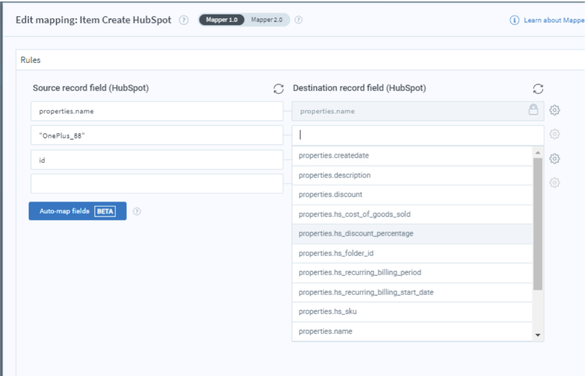588x376 pixels.
Task: Click scrollbar down arrow in dropdown list
Action: 538,335
